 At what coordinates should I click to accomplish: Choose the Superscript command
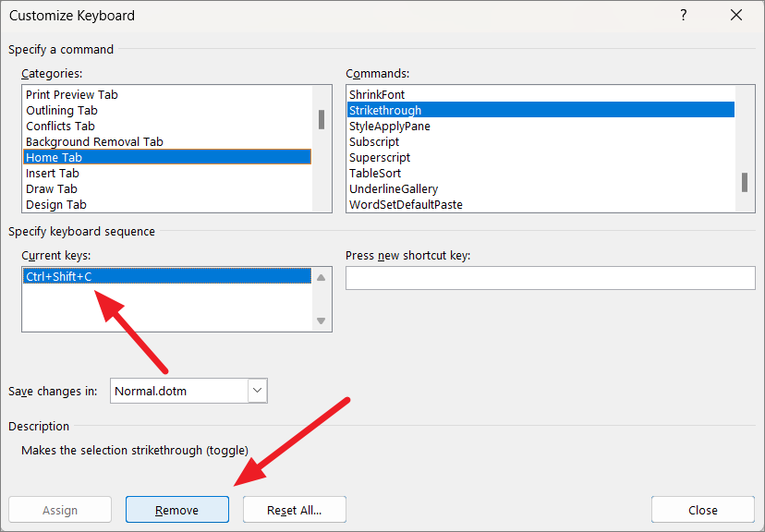(380, 157)
